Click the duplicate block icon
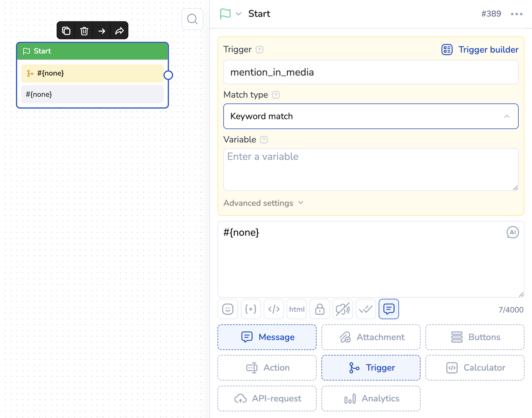The width and height of the screenshot is (532, 418). 66,31
